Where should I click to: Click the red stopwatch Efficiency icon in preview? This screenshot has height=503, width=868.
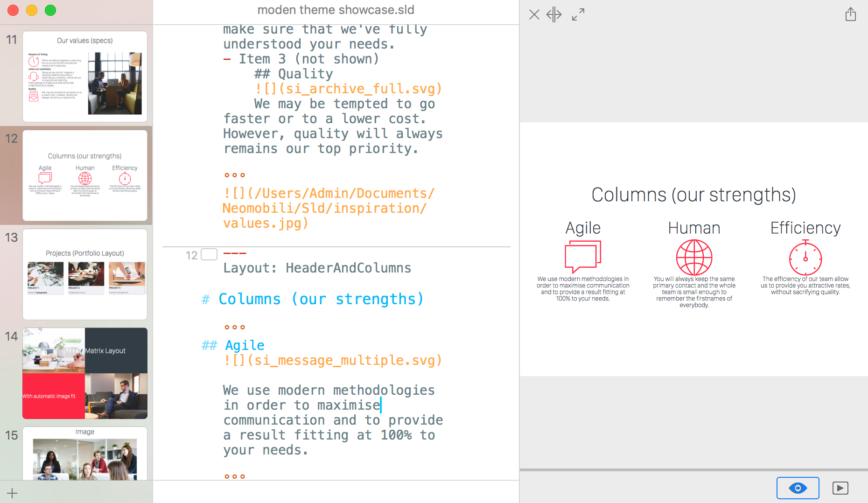coord(805,258)
